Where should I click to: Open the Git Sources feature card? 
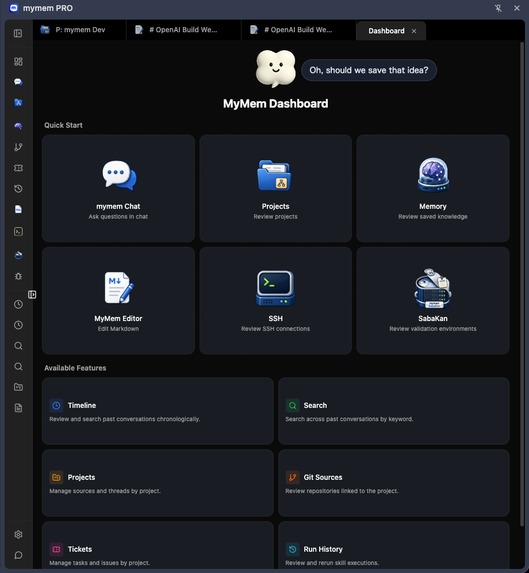point(394,483)
